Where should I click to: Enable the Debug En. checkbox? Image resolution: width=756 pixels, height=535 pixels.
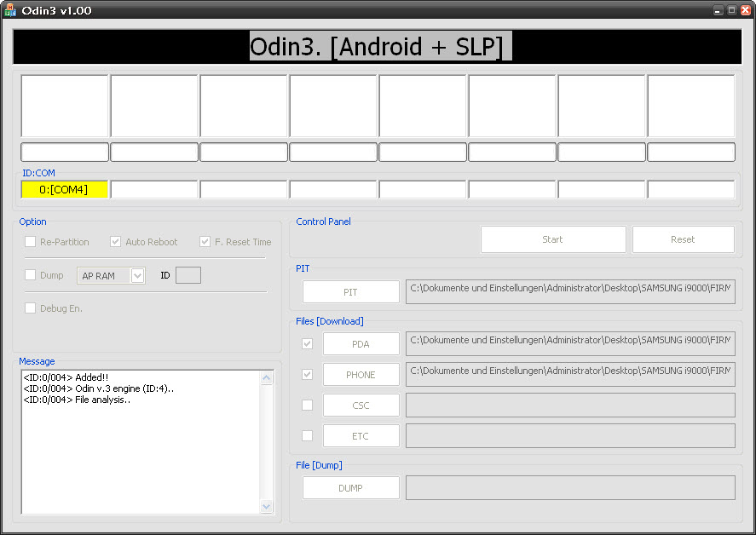tap(31, 308)
